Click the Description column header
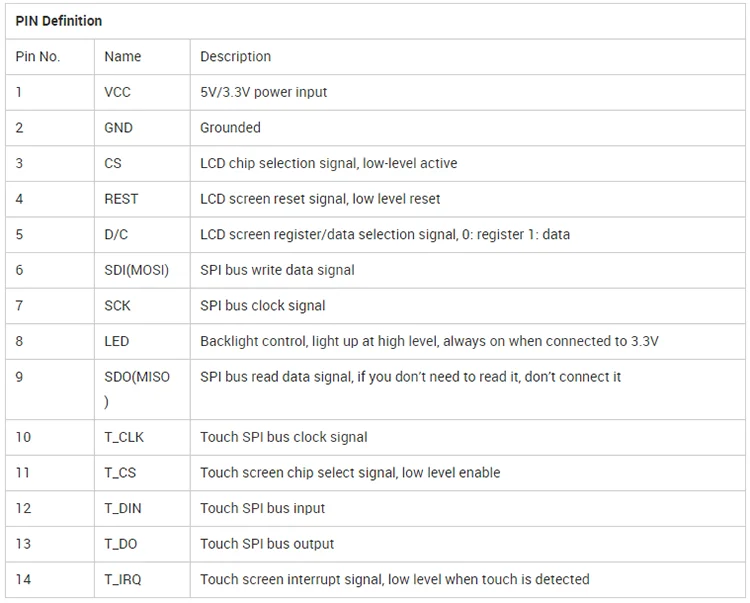 (x=235, y=57)
